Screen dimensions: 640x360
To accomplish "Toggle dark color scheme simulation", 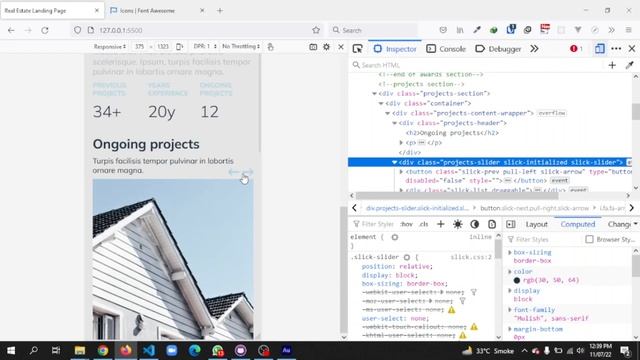I will tap(474, 224).
